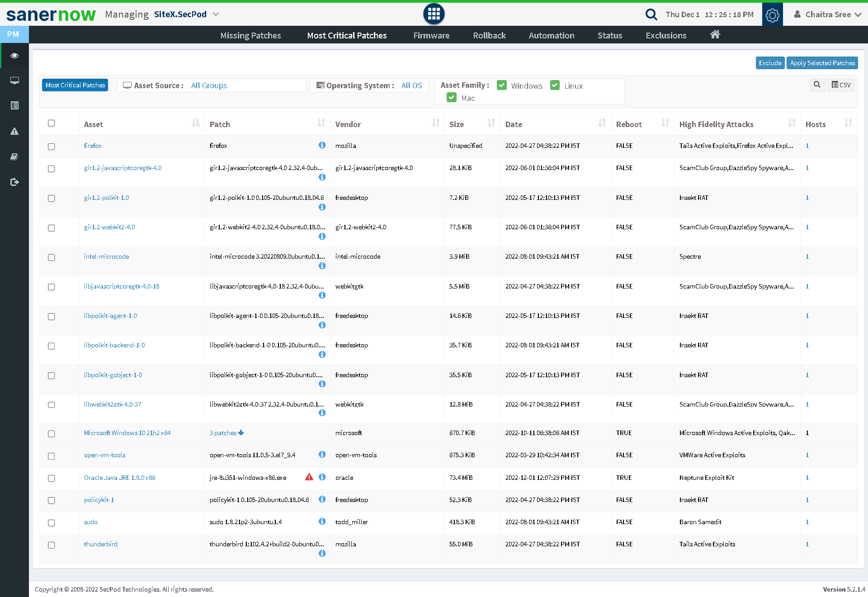Check the intel-microcode row checkbox
868x597 pixels.
[x=52, y=257]
